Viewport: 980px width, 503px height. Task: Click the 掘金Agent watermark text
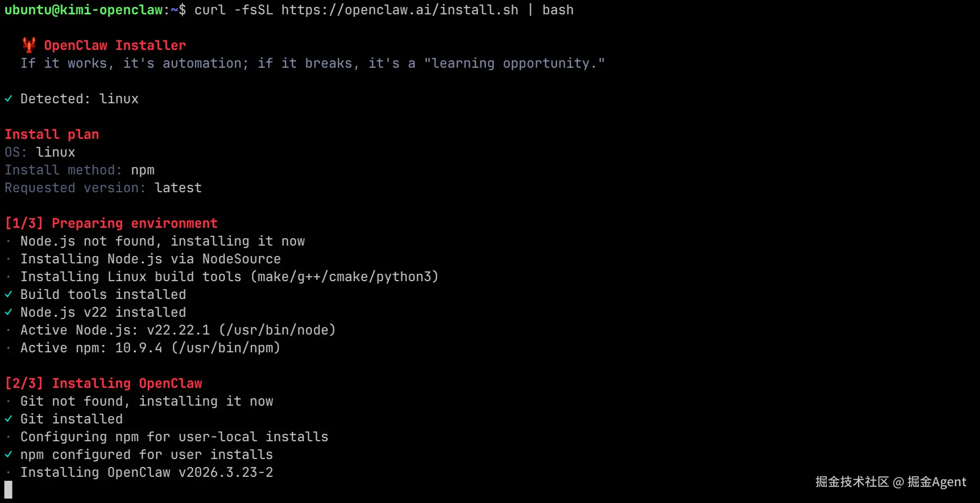(x=936, y=482)
